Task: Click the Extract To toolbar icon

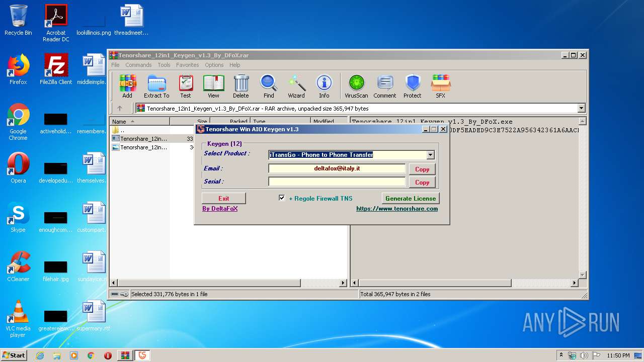Action: click(x=156, y=86)
